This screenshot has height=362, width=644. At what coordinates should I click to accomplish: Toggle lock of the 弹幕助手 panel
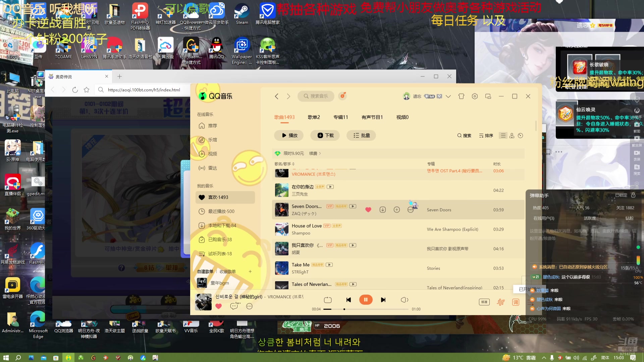click(x=633, y=195)
